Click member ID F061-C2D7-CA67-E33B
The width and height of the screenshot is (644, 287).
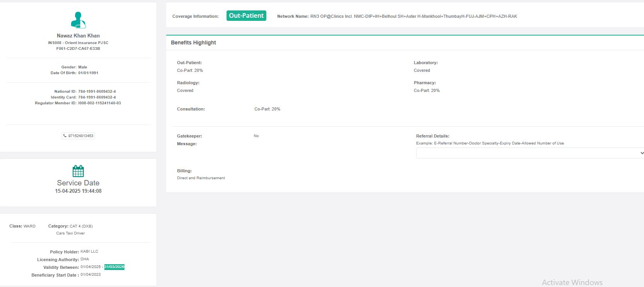78,49
